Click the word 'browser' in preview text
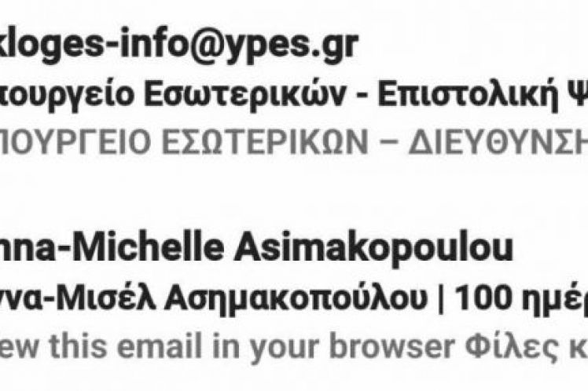This screenshot has height=391, width=588. coord(392,346)
